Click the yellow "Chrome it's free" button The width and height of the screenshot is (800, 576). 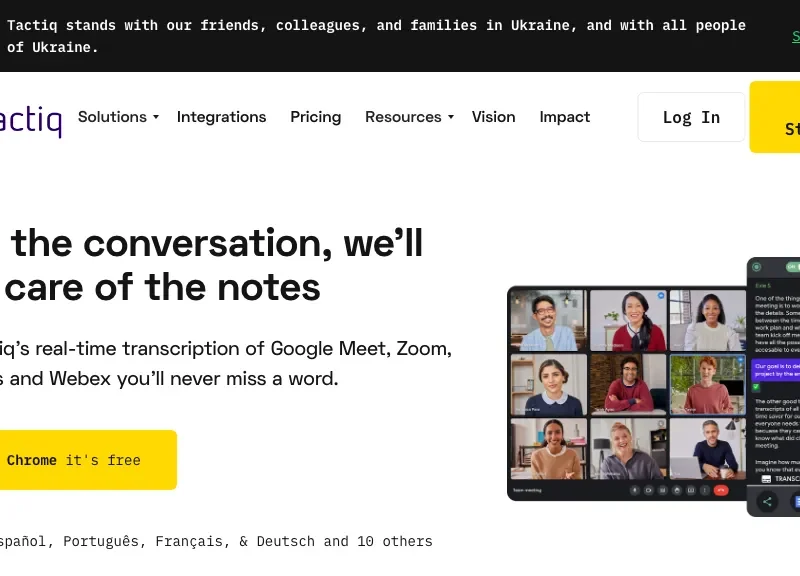(x=88, y=460)
